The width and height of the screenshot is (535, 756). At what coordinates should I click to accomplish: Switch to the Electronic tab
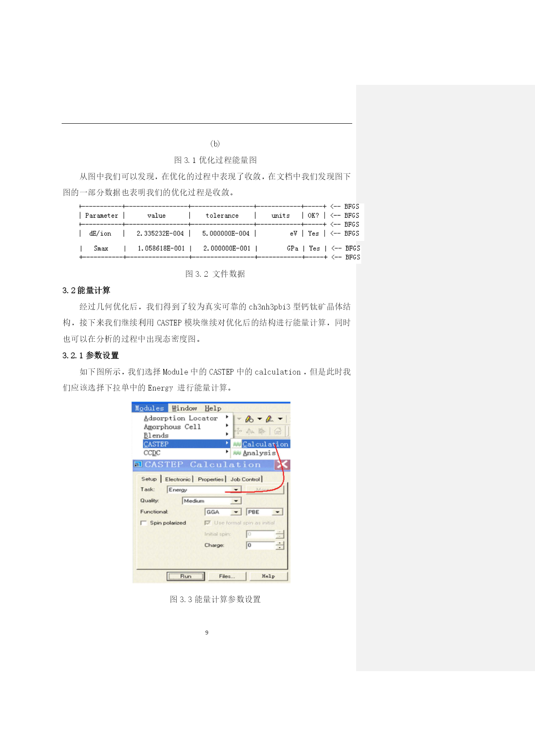click(178, 479)
